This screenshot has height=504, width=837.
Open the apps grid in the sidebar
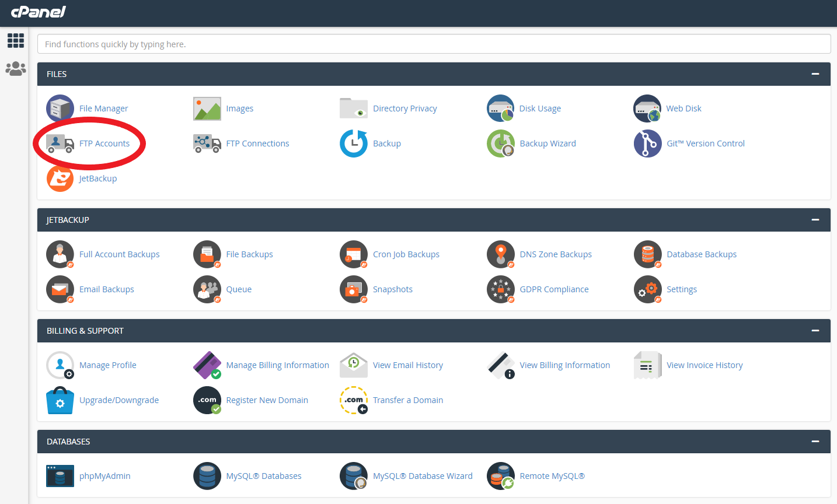click(15, 40)
